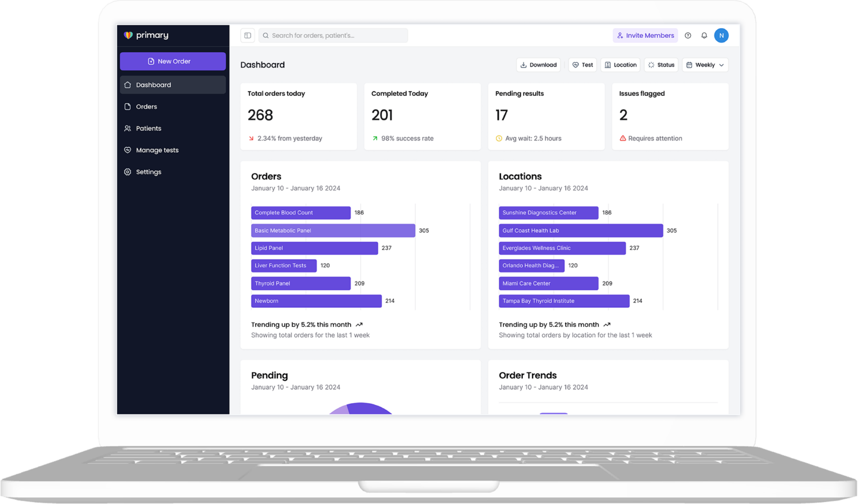The image size is (860, 504).
Task: Click the red warning icon under Issues flagged
Action: [x=623, y=138]
